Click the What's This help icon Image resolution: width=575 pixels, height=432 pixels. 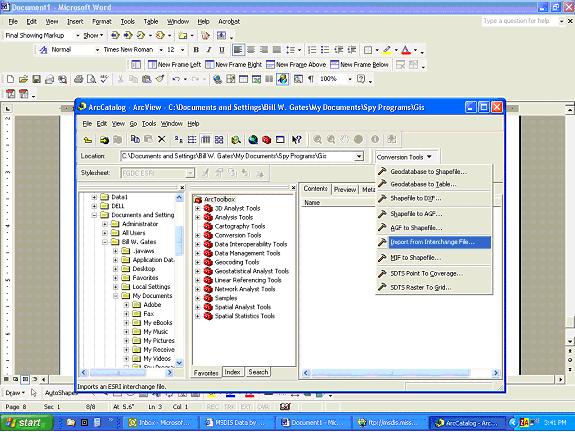coord(297,140)
